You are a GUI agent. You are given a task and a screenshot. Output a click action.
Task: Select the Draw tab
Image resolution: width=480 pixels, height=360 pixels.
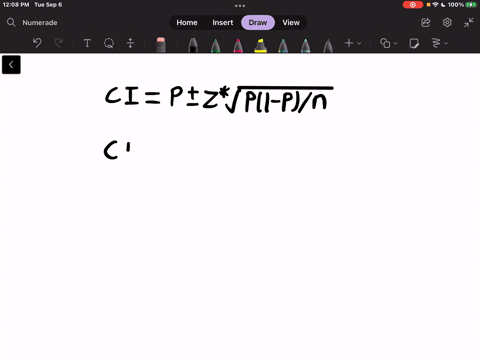[258, 23]
